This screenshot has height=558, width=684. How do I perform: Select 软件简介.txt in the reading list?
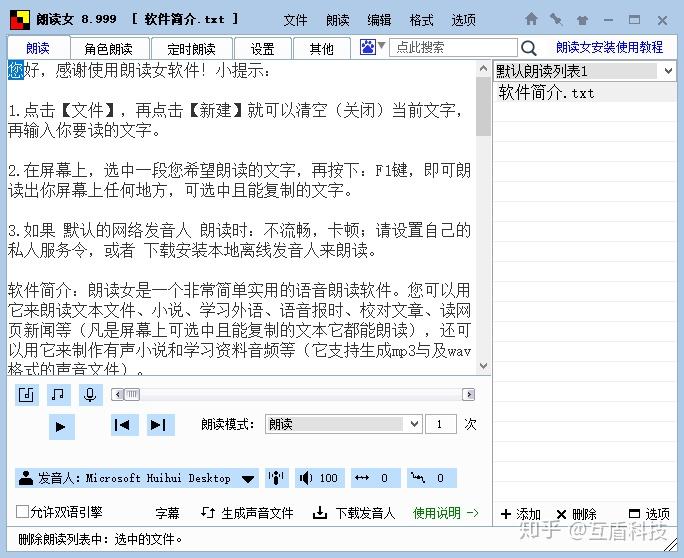584,92
